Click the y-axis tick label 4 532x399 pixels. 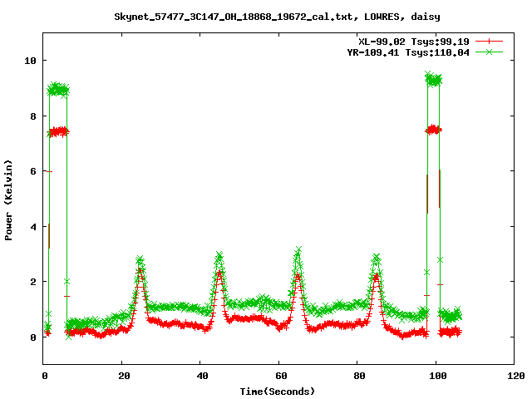click(x=33, y=227)
